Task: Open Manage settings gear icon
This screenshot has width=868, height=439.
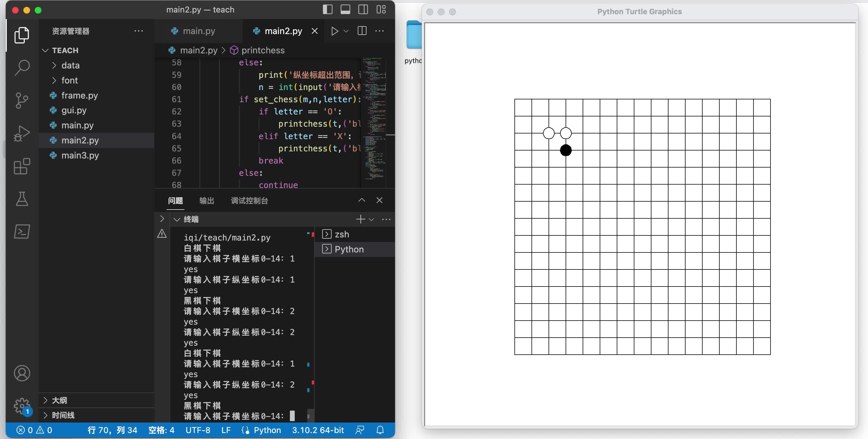Action: tap(22, 406)
